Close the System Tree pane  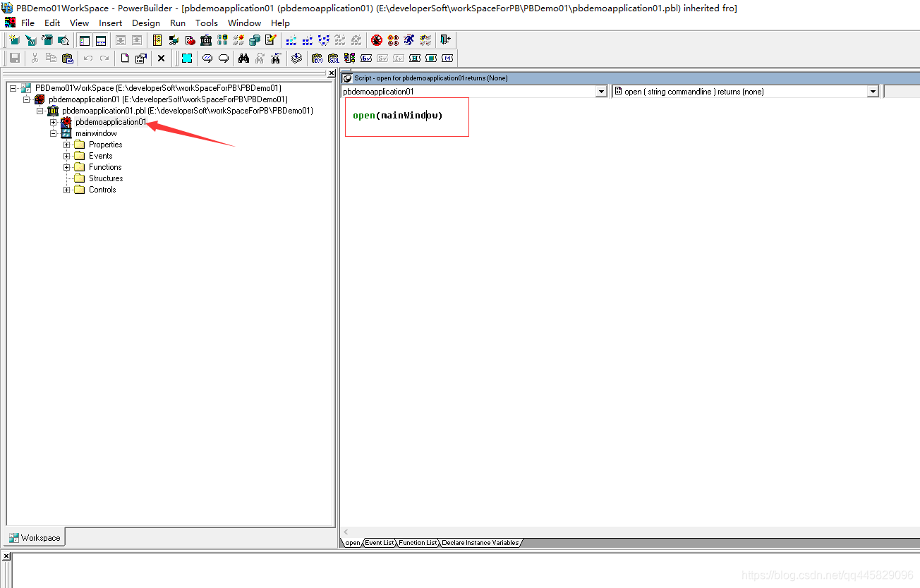331,73
